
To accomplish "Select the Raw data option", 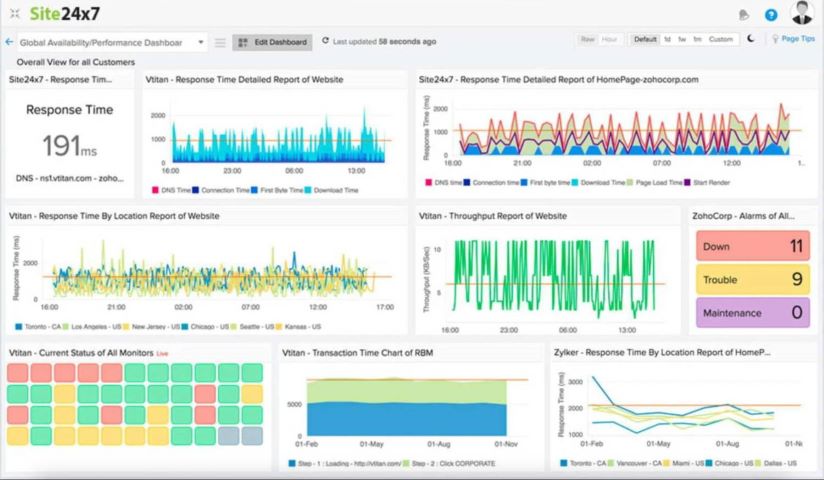I will pos(588,39).
